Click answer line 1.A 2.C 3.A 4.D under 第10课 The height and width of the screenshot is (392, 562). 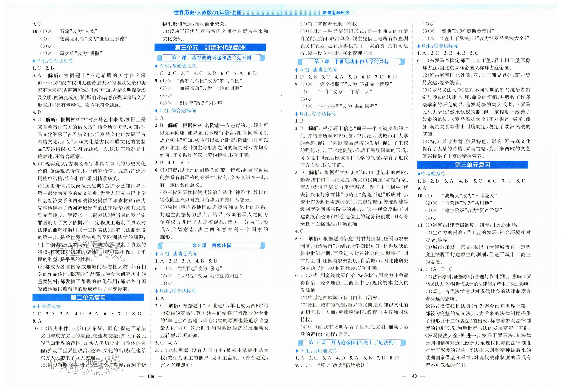point(347,358)
